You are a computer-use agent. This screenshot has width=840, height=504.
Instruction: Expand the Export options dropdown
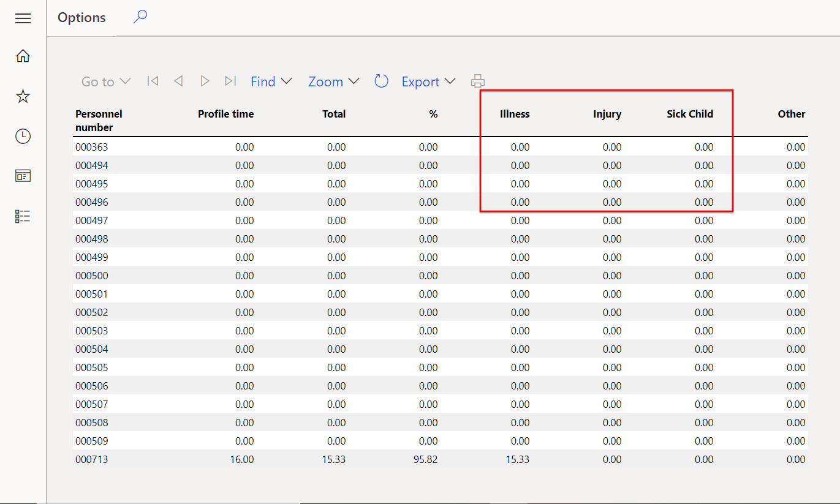click(x=428, y=81)
